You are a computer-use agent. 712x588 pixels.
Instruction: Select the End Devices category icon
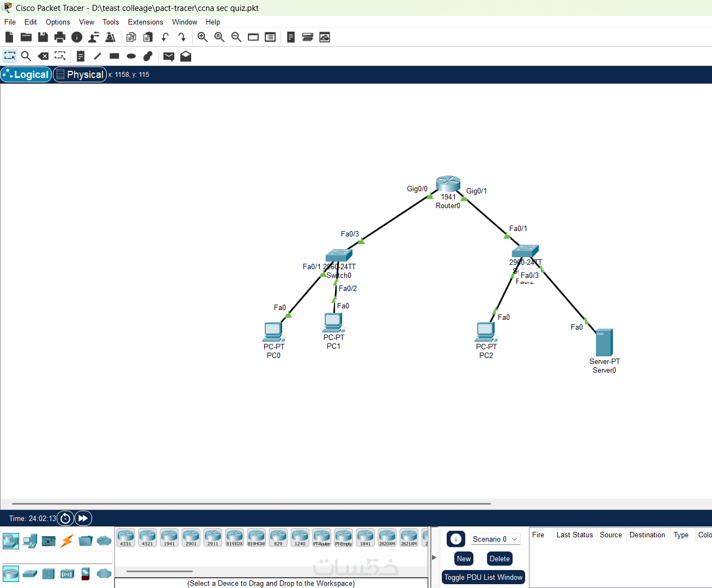click(30, 541)
